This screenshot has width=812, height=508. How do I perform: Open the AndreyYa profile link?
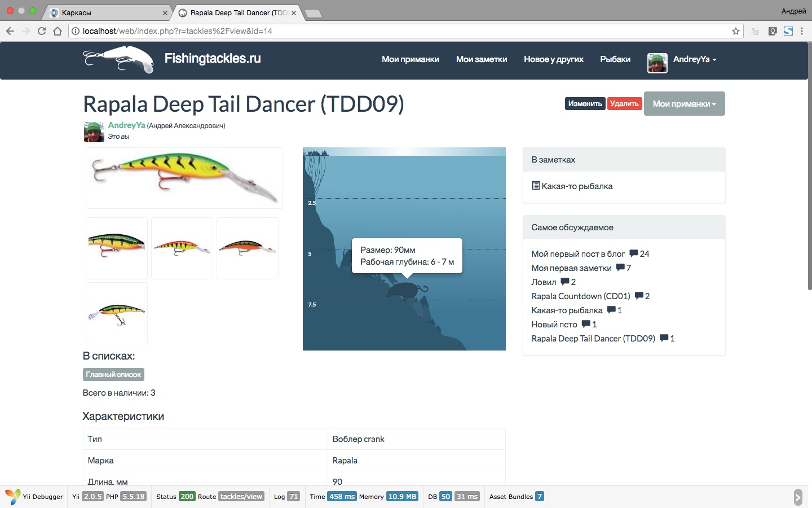(126, 125)
